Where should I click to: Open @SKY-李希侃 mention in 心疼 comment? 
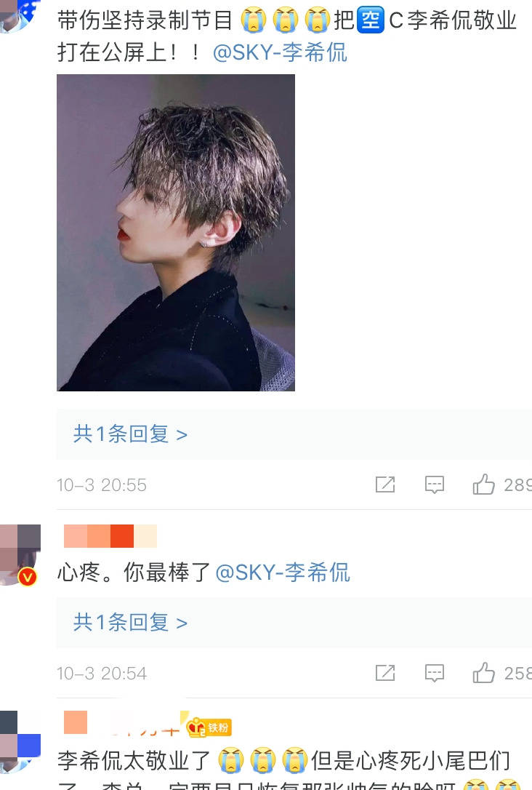[x=283, y=572]
